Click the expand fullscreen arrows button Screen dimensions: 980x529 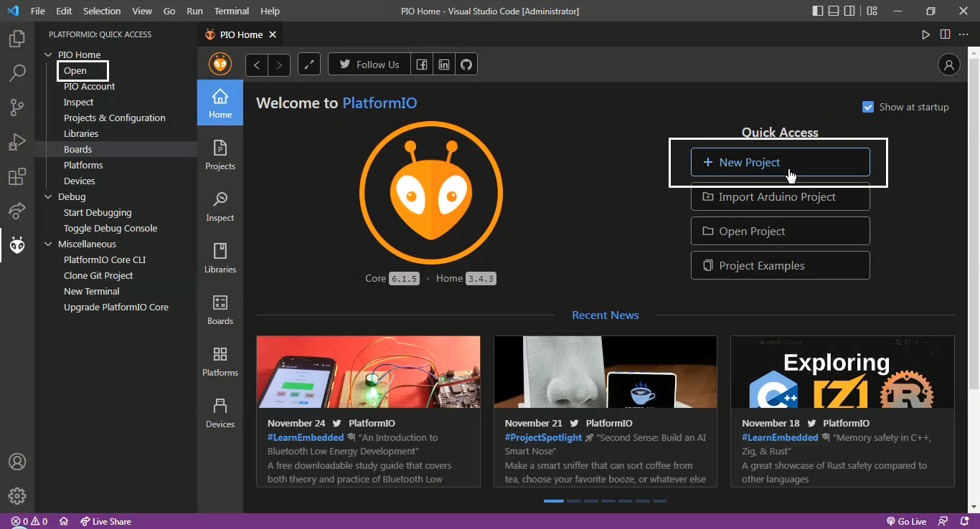pos(309,65)
